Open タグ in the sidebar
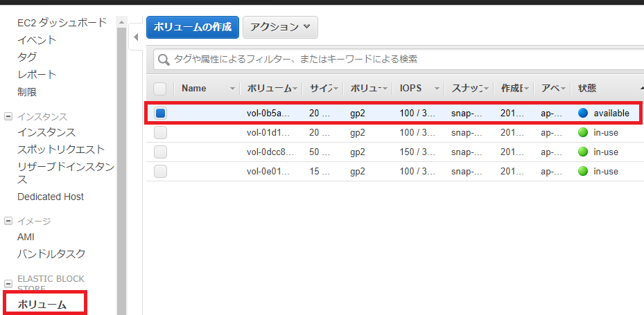Viewport: 644px width, 315px height. 27,57
